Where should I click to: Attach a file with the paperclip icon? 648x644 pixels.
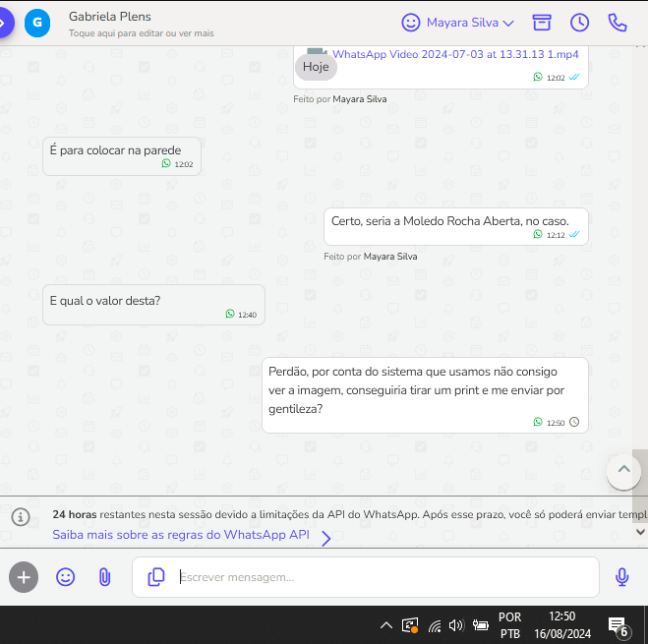pyautogui.click(x=104, y=577)
